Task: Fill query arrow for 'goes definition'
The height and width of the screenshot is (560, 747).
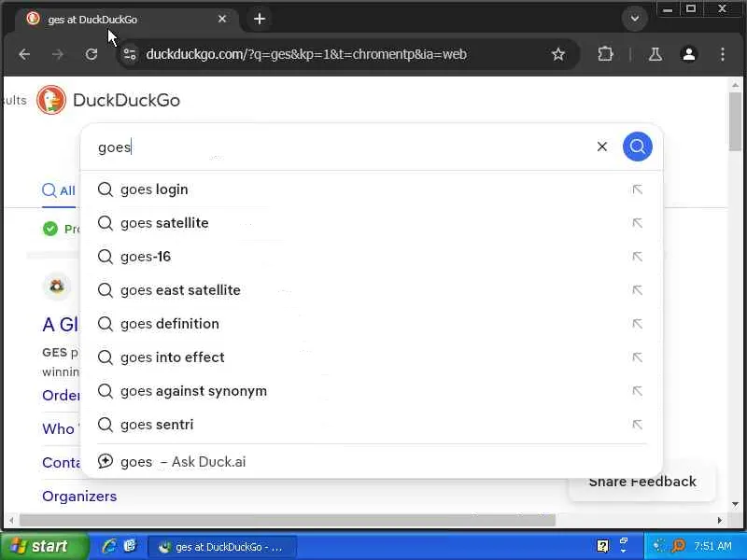Action: pyautogui.click(x=637, y=324)
